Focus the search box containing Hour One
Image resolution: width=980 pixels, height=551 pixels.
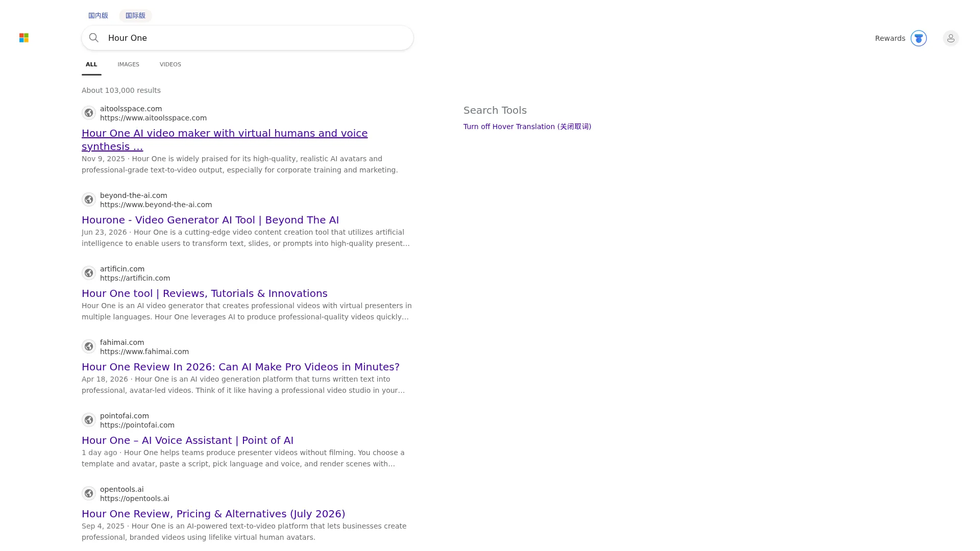(248, 38)
